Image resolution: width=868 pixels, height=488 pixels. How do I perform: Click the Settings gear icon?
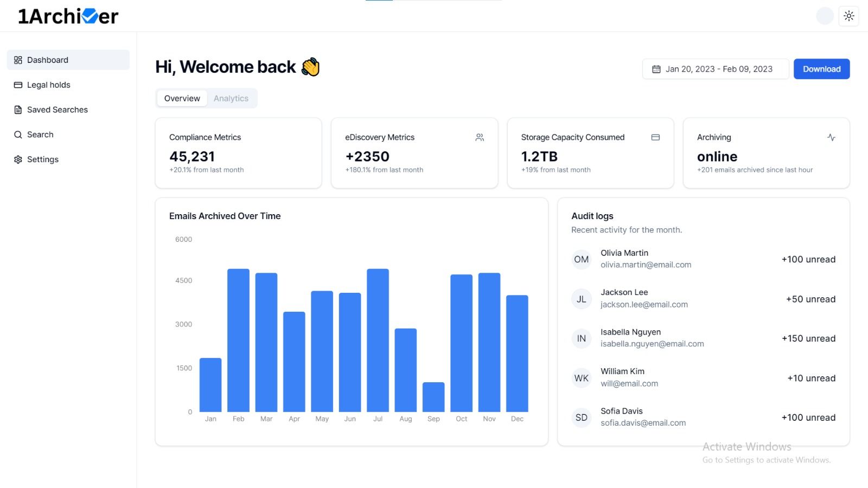[x=18, y=159]
